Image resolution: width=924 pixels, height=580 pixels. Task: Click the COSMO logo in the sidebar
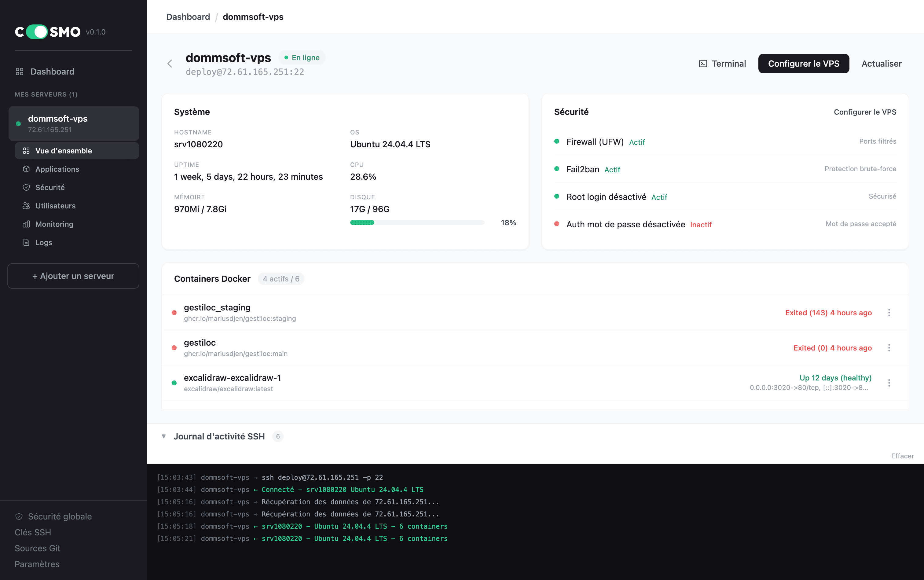click(48, 32)
